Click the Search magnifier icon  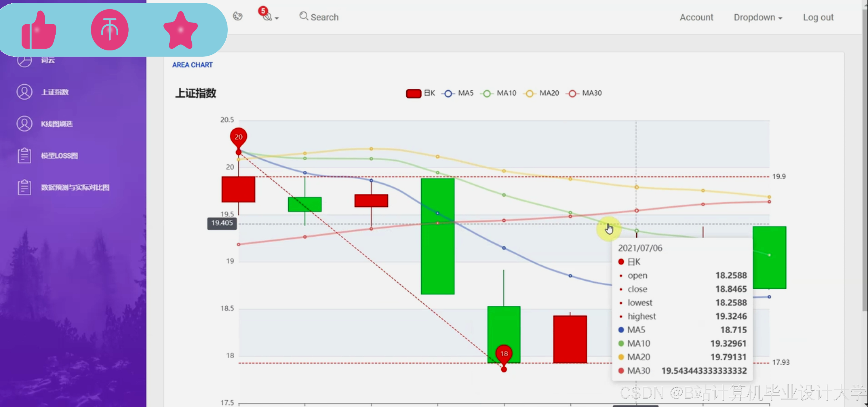[x=304, y=16]
